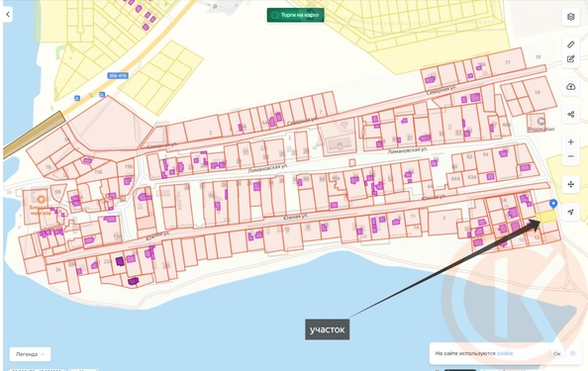Select the draw and edit tool

(570, 58)
